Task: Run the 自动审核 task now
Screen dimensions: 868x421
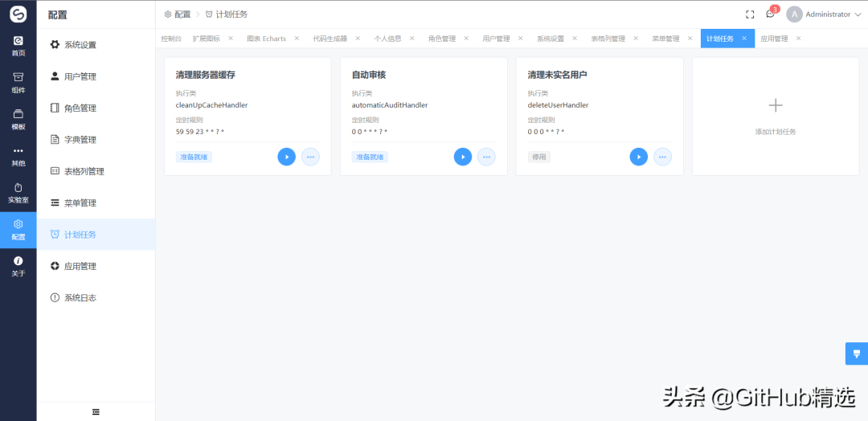Action: pyautogui.click(x=463, y=157)
